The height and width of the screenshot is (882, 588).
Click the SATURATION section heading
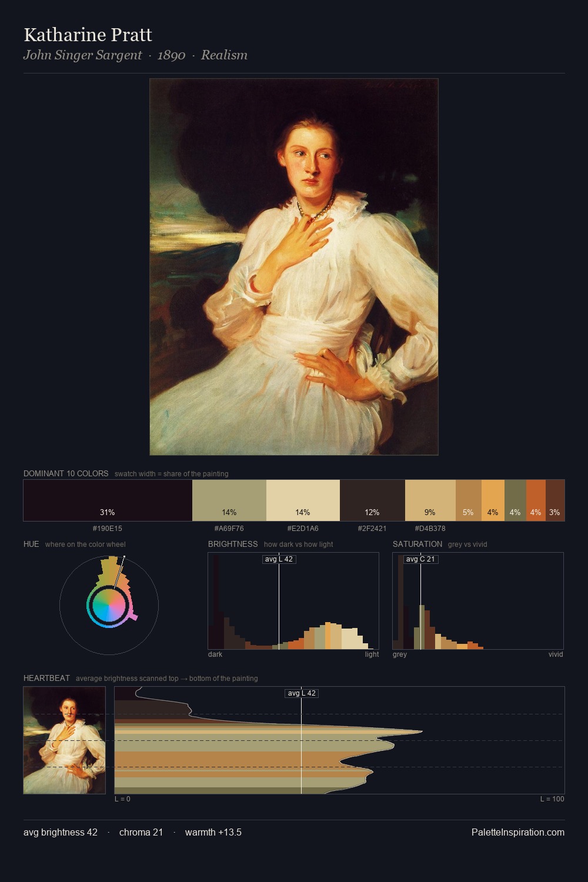[417, 544]
